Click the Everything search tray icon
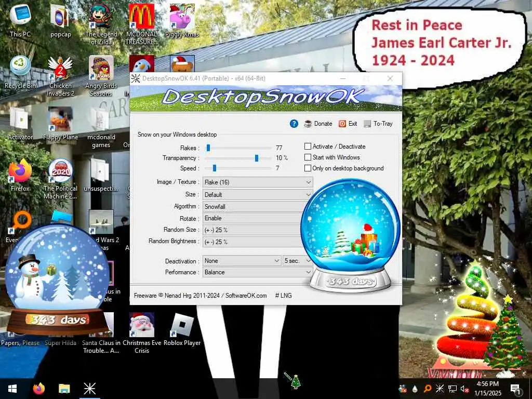 click(x=428, y=389)
